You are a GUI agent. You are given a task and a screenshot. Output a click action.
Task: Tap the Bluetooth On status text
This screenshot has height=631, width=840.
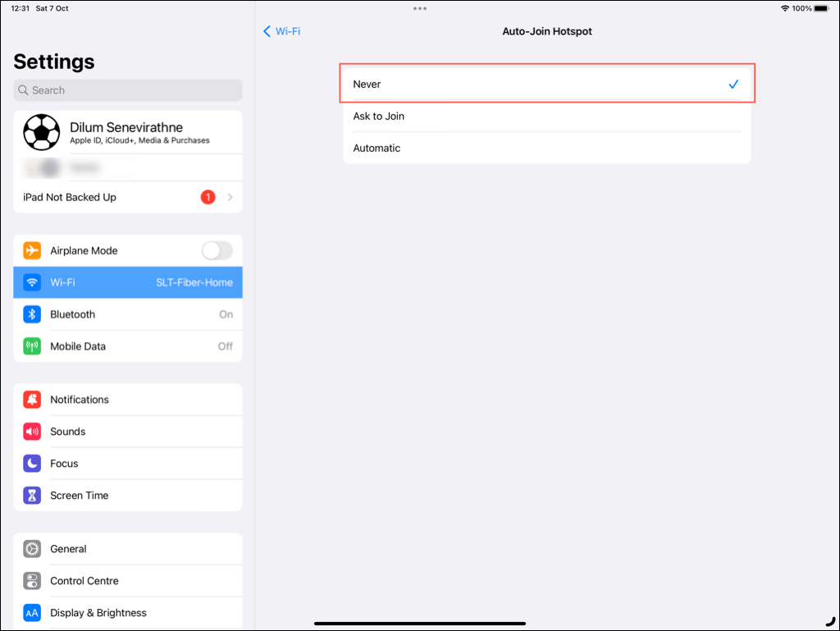pyautogui.click(x=226, y=314)
